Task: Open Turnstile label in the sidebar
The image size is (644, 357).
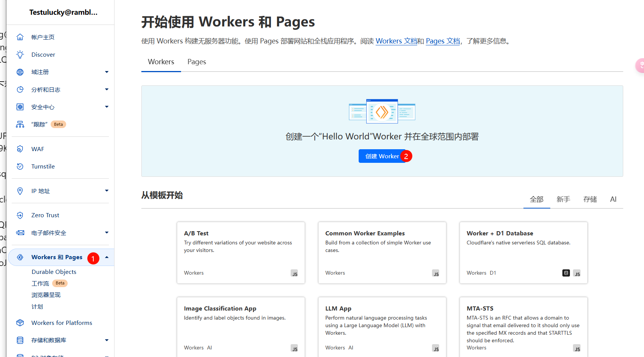Action: 43,166
